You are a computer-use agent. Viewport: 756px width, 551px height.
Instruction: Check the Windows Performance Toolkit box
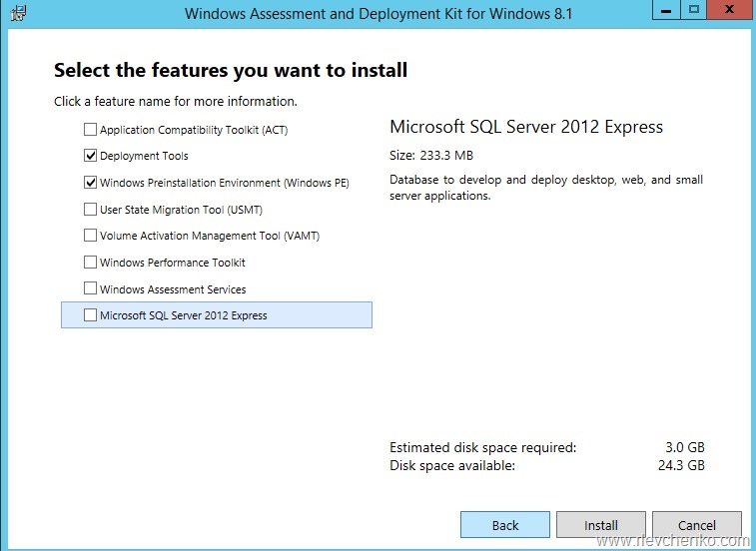click(91, 263)
